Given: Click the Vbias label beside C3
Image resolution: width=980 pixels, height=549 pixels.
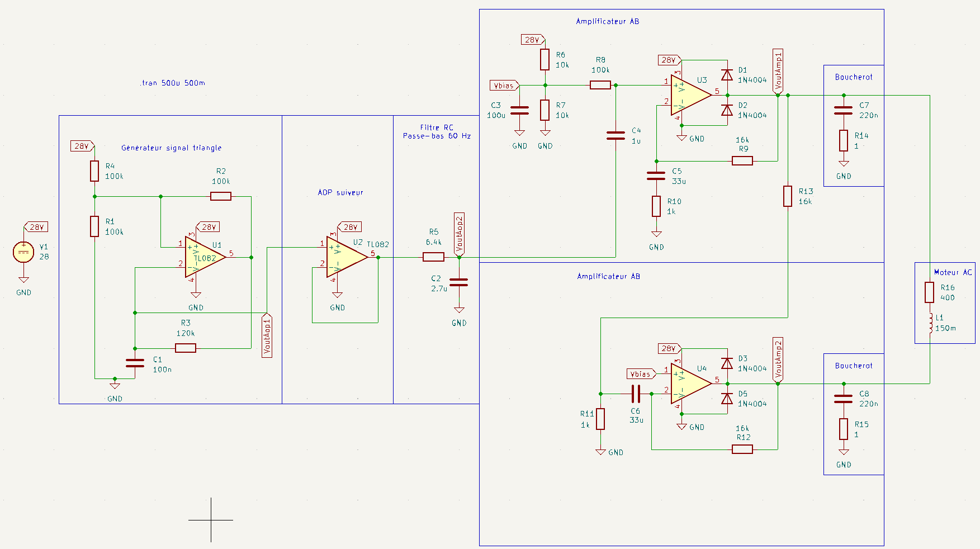Looking at the screenshot, I should 504,86.
